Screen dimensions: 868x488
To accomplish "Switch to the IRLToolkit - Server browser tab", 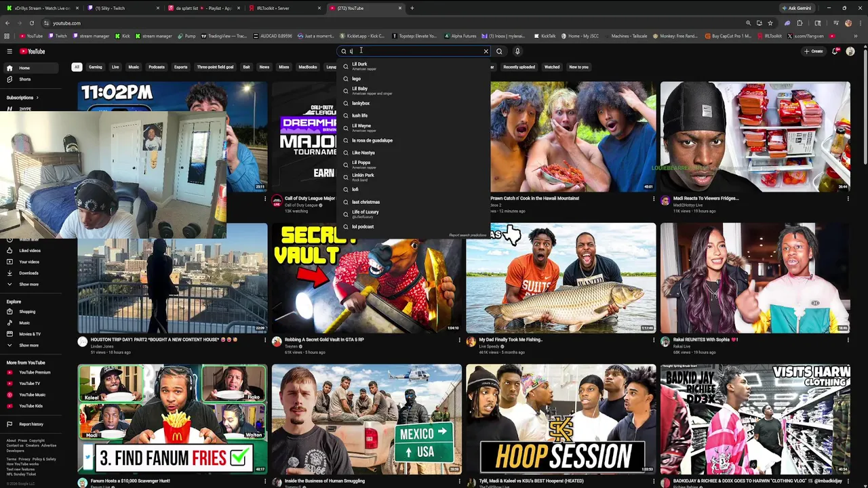I will (283, 8).
